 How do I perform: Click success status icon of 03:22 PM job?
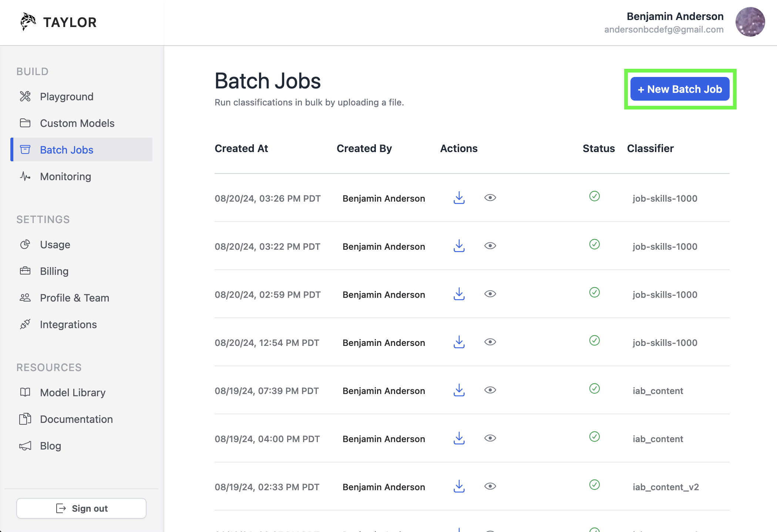pyautogui.click(x=595, y=244)
